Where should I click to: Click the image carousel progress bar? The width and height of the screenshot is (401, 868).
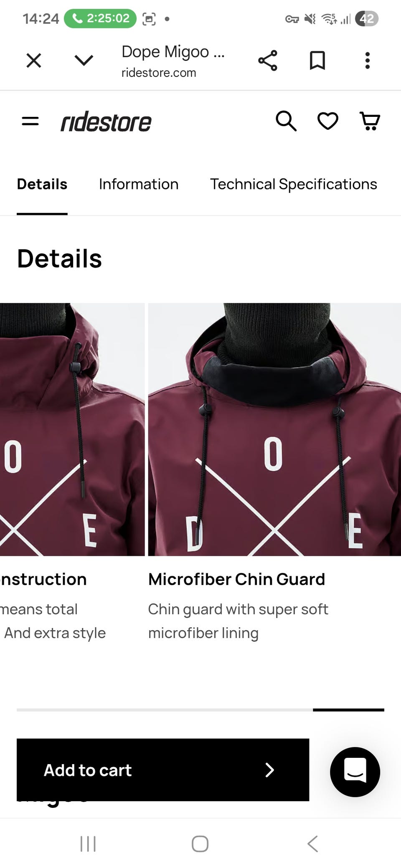200,709
